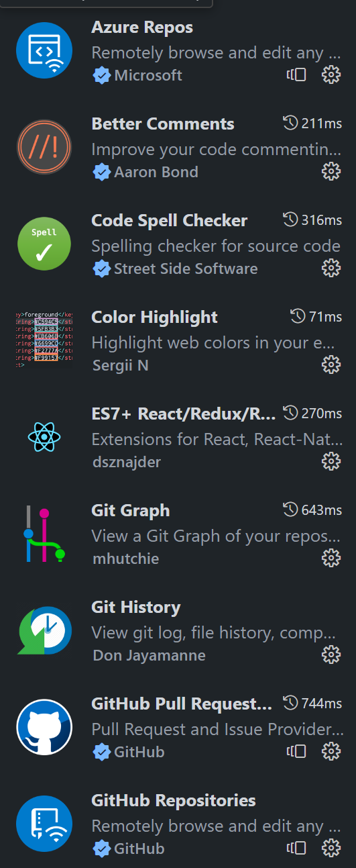The image size is (356, 868).
Task: Click 'Spelling checker for source code' description
Action: click(x=216, y=246)
